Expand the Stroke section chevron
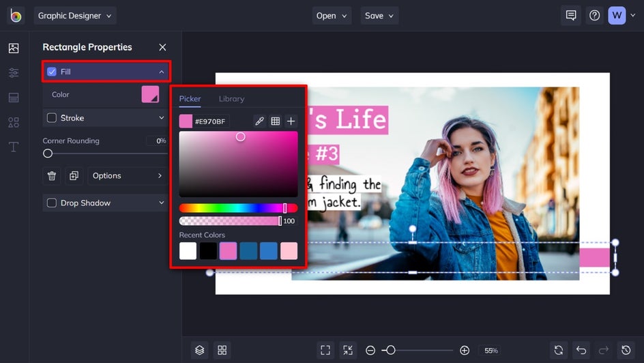This screenshot has height=363, width=644. pos(162,118)
